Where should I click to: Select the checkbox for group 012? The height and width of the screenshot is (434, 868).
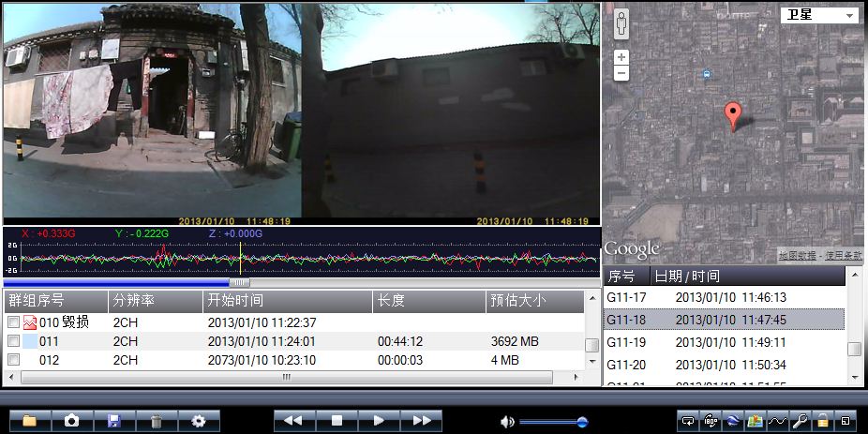click(x=13, y=360)
